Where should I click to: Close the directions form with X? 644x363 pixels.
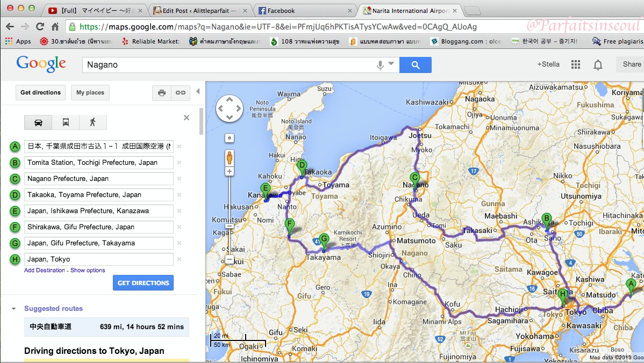[x=187, y=118]
